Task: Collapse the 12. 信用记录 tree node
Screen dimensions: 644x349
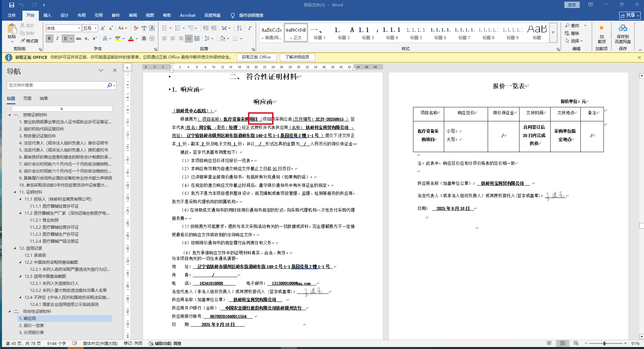Action: (15, 248)
